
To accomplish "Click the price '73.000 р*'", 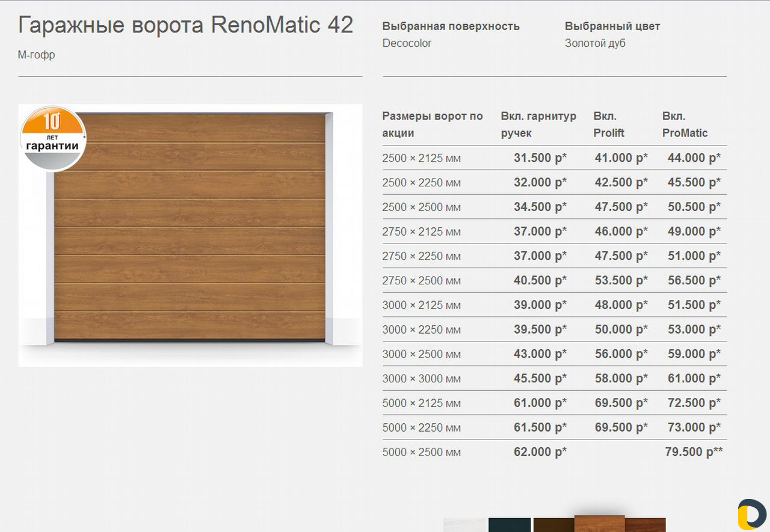I will pyautogui.click(x=694, y=427).
